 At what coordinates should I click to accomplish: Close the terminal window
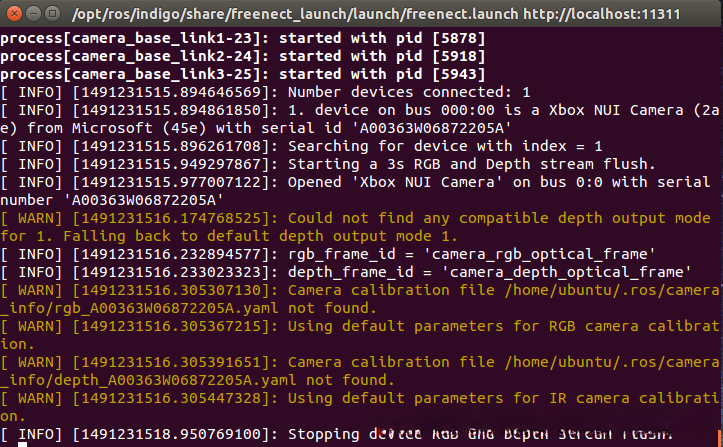pos(12,14)
